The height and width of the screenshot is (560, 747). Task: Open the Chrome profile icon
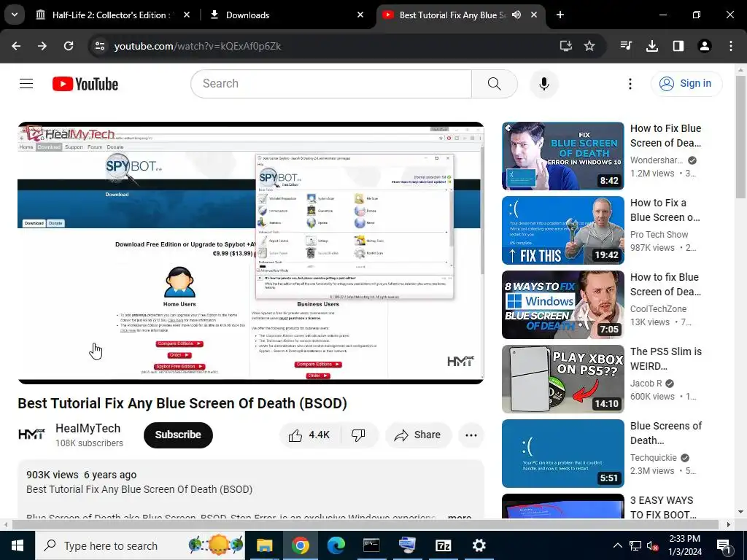[705, 46]
